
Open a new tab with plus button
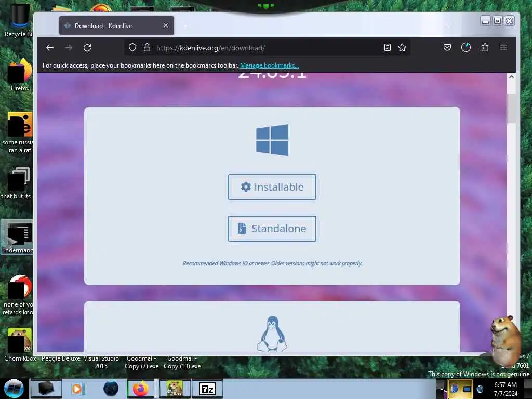pyautogui.click(x=185, y=26)
